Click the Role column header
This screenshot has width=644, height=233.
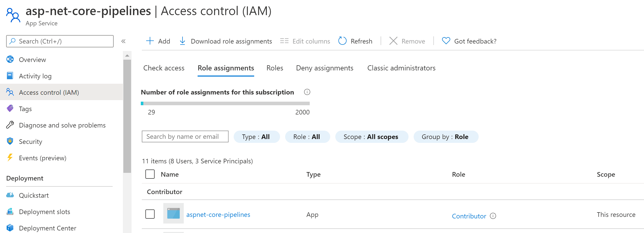[458, 174]
